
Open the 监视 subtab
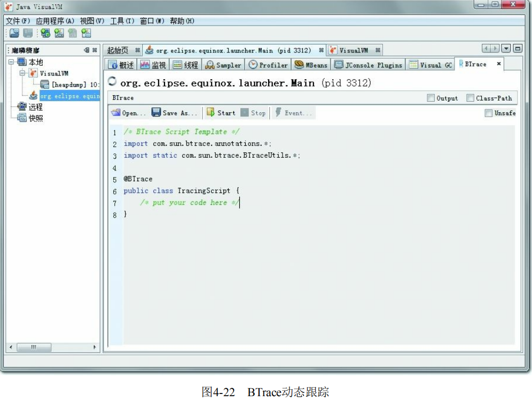(x=153, y=65)
